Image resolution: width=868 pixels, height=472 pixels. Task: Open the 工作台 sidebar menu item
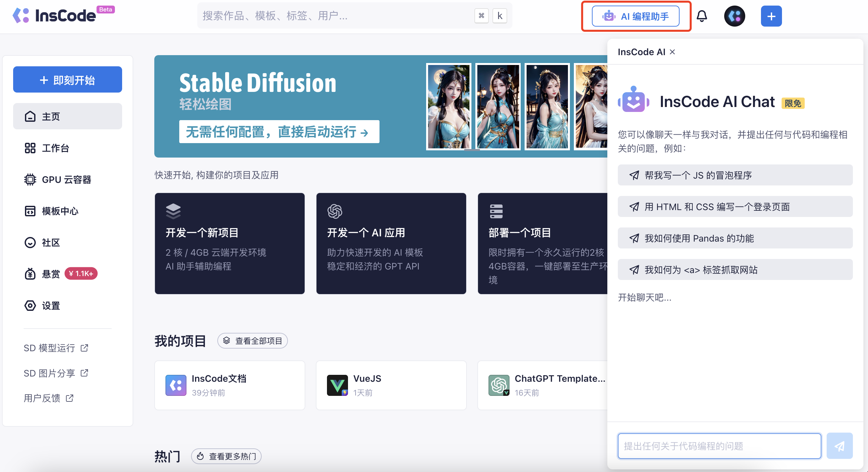[x=67, y=148]
